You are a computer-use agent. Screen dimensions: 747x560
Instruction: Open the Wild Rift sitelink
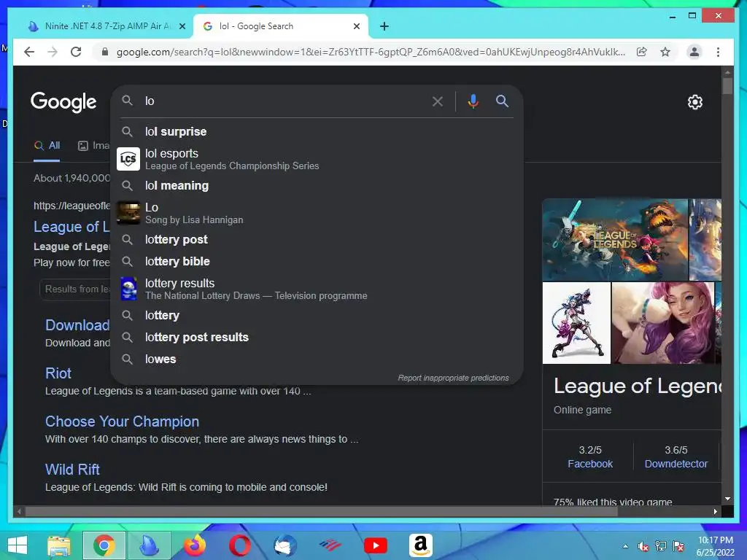72,470
